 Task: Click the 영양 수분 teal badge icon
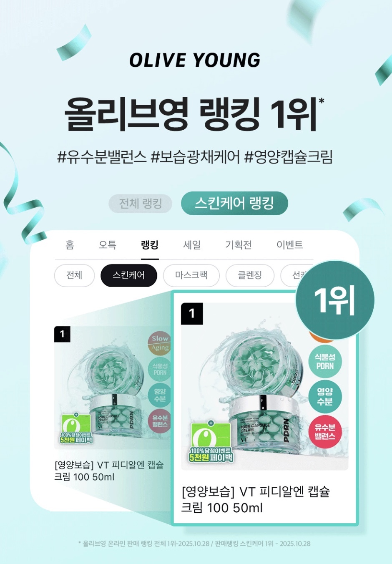325,397
